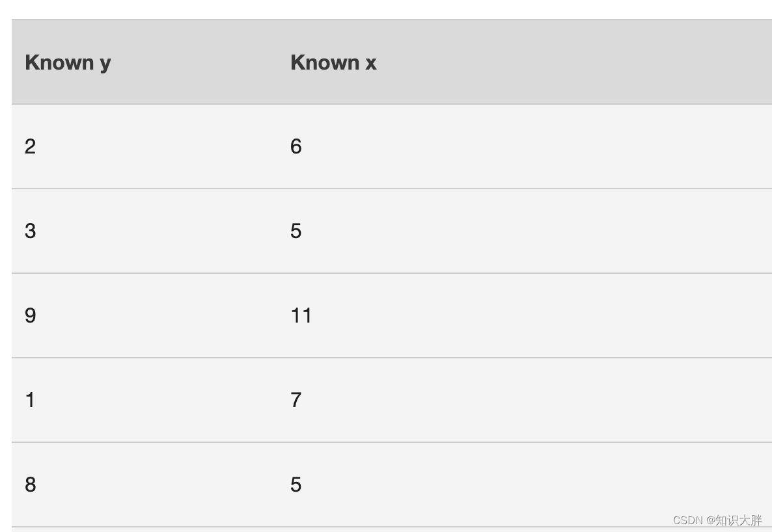Click the Known y value 3
772x532 pixels.
[x=30, y=232]
